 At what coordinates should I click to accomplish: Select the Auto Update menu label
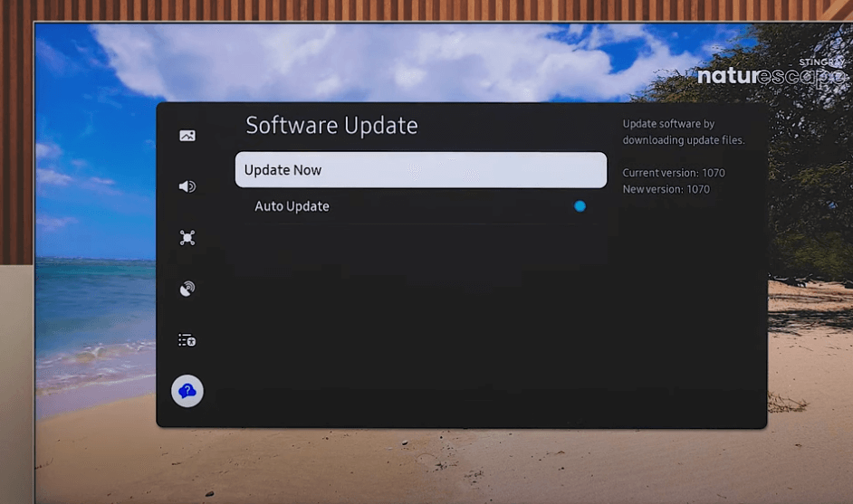(292, 206)
